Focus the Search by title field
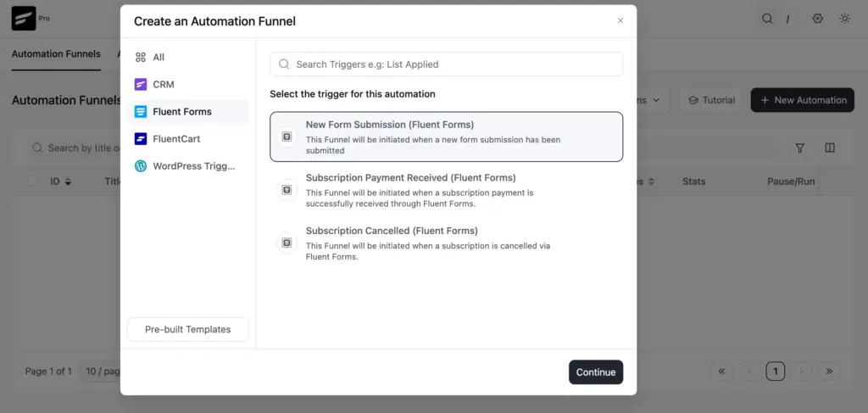The width and height of the screenshot is (868, 413). pyautogui.click(x=75, y=148)
